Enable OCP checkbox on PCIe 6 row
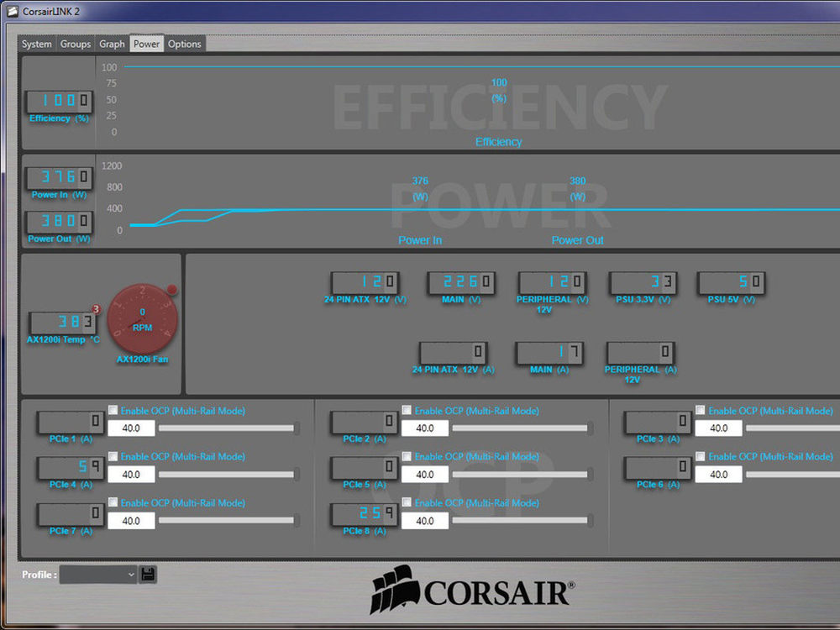The width and height of the screenshot is (840, 630). (x=701, y=456)
